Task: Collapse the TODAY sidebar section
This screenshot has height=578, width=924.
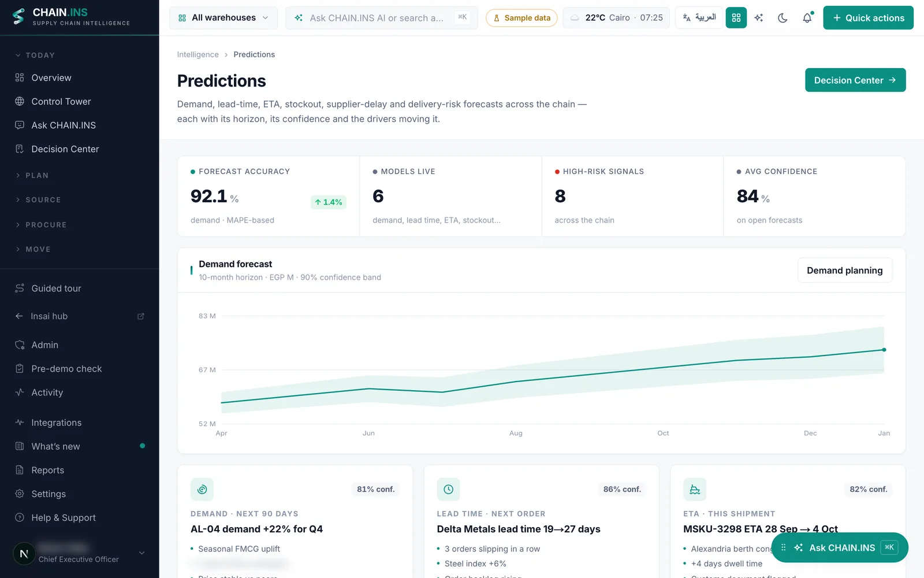Action: pos(35,55)
